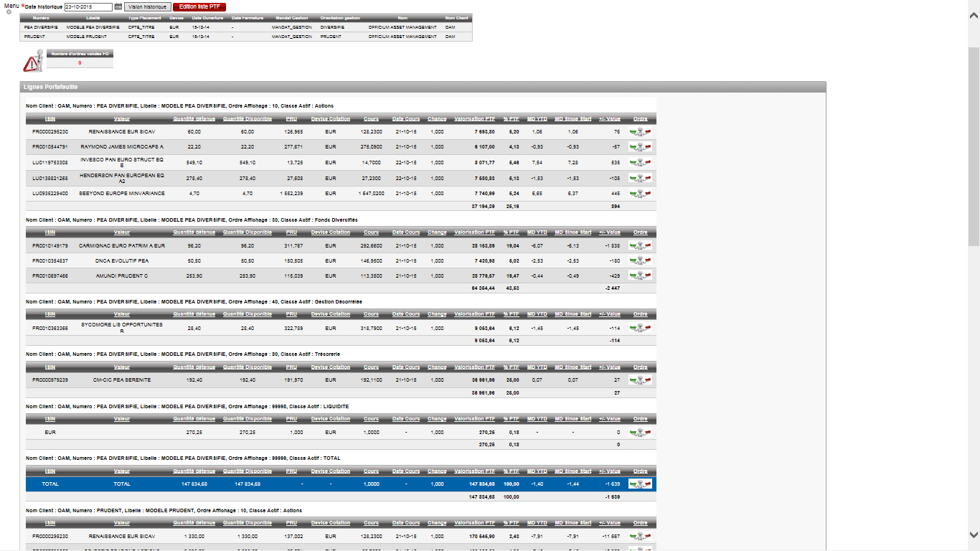Click the Date historique input field
The width and height of the screenshot is (980, 551).
pyautogui.click(x=88, y=6)
